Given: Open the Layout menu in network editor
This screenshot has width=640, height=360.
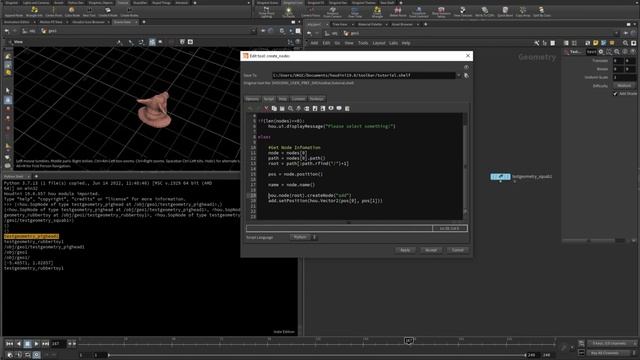Looking at the screenshot, I should pyautogui.click(x=379, y=43).
